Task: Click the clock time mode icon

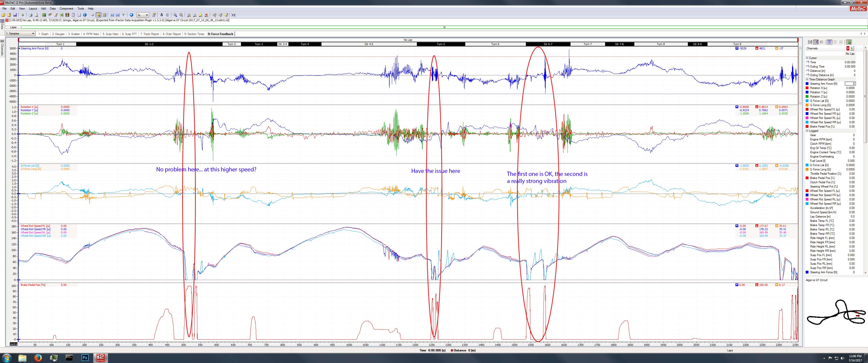Action: click(x=92, y=15)
